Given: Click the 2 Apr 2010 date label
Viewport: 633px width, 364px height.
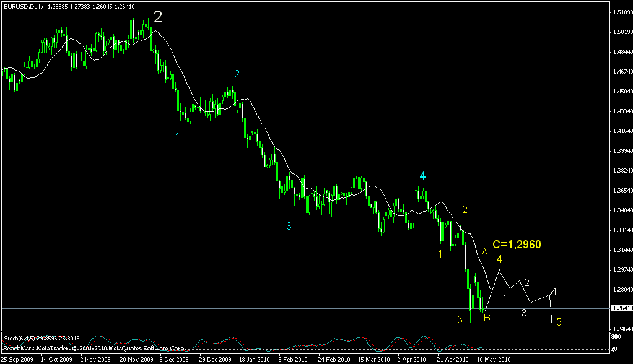Looking at the screenshot, I should pyautogui.click(x=411, y=359).
